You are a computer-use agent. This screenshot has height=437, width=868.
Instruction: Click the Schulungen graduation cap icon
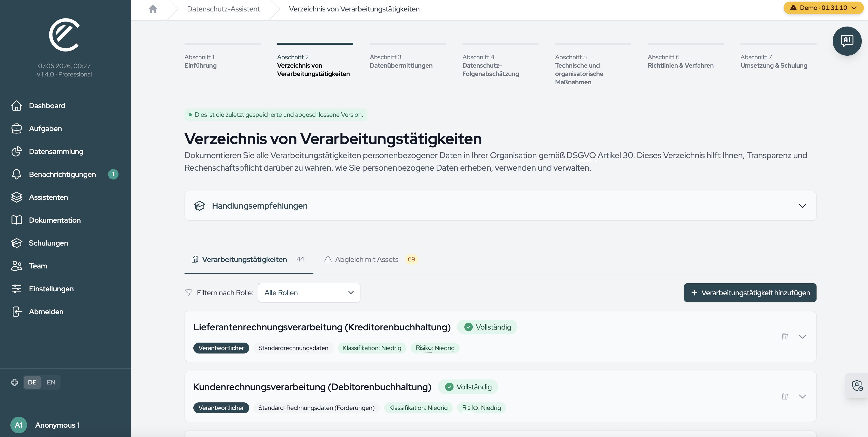coord(17,243)
